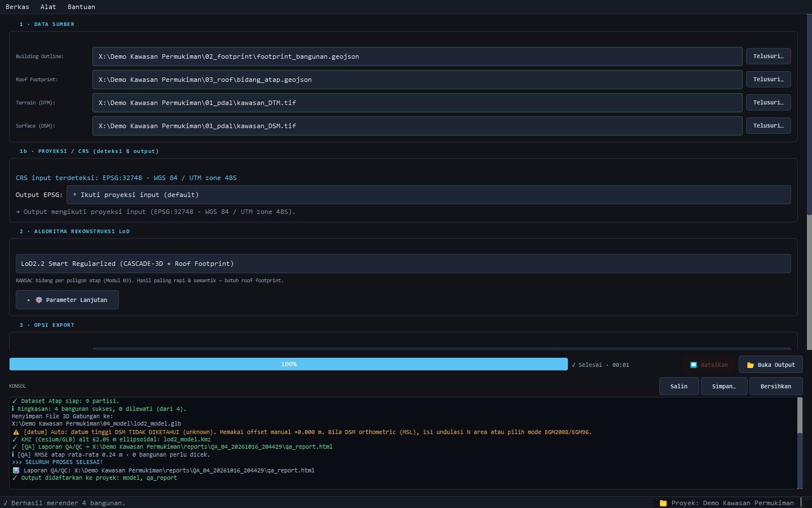Click Salin to copy console
The image size is (812, 508).
[x=679, y=386]
